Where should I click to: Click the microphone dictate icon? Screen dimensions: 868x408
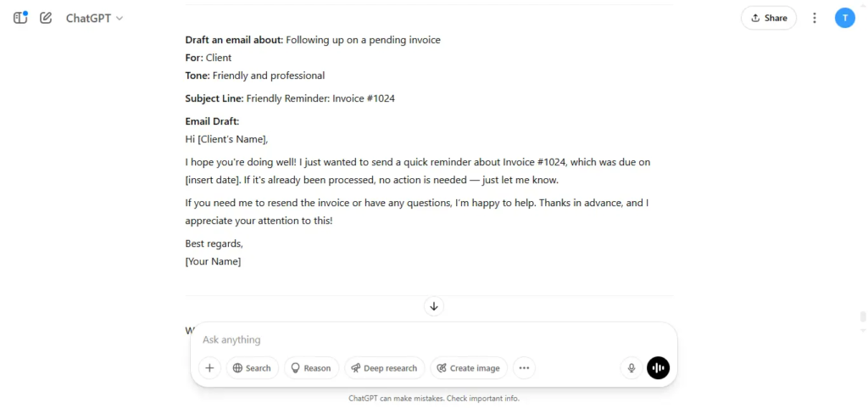click(631, 367)
